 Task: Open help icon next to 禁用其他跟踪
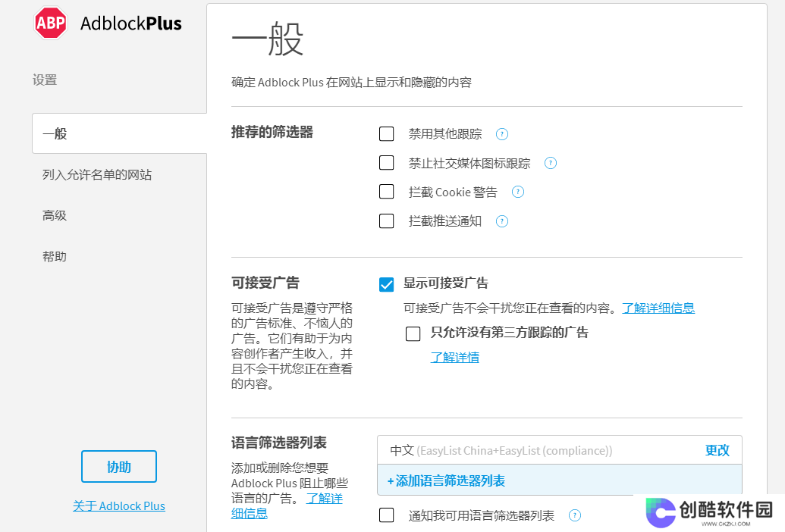pyautogui.click(x=501, y=134)
